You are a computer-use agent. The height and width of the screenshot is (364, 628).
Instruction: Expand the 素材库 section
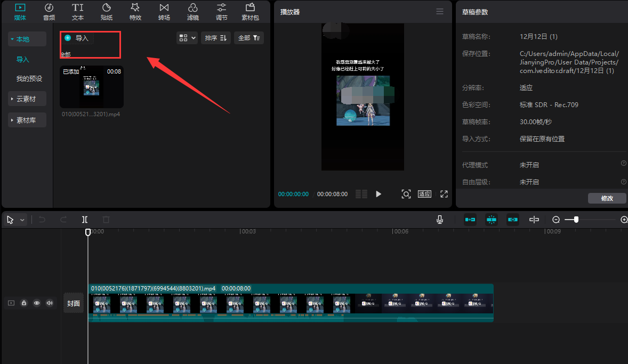pos(27,120)
